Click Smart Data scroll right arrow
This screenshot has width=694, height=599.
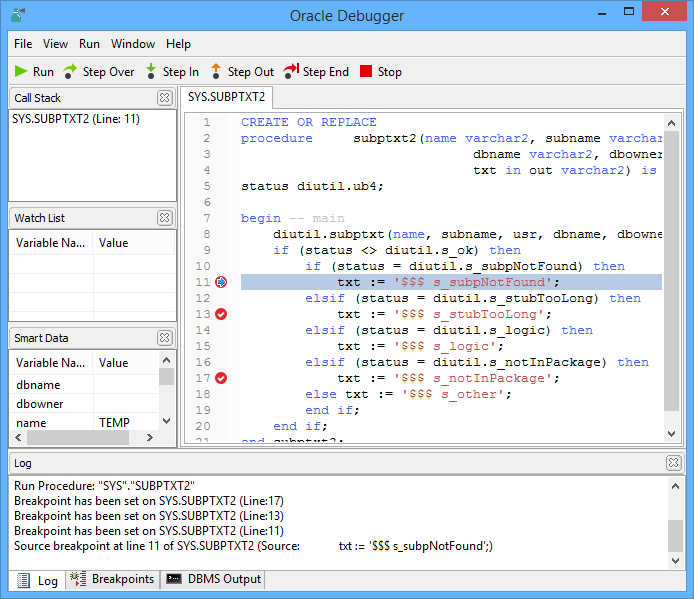click(150, 437)
